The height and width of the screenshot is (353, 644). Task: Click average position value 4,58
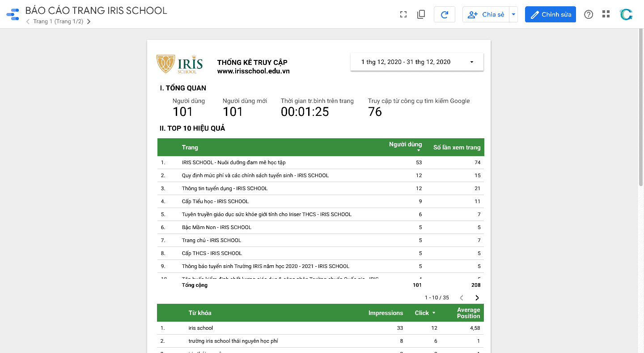[x=474, y=328]
